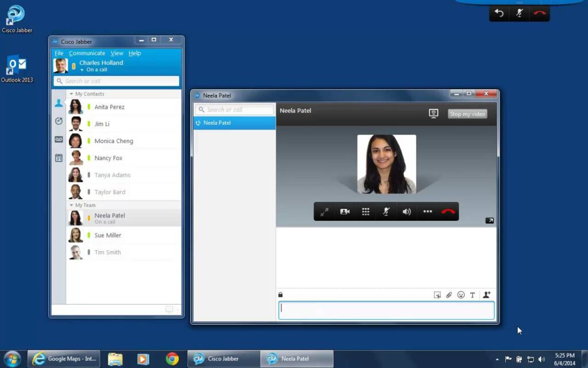Screen dimensions: 588x368
Task: Click Neela Patel video thumbnail
Action: coord(386,164)
